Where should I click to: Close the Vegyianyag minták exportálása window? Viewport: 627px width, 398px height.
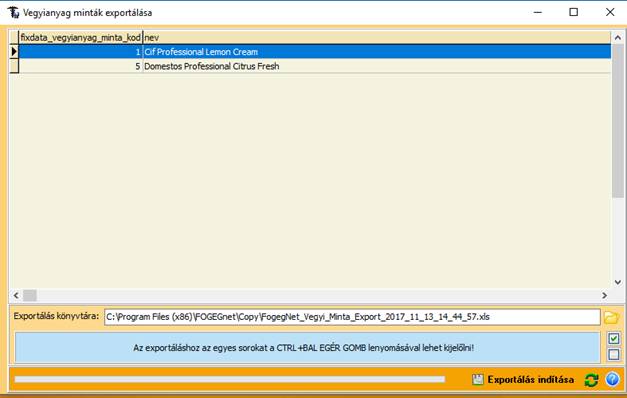(x=610, y=12)
